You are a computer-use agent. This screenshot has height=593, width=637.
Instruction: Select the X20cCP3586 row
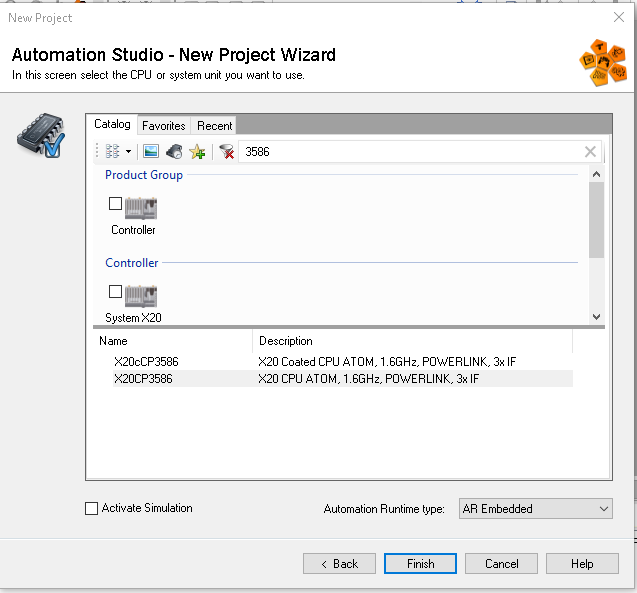[x=342, y=361]
